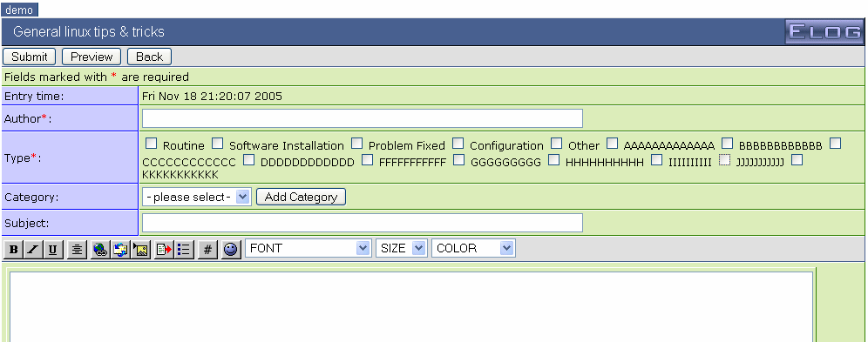Expand the SIZE dropdown

402,248
